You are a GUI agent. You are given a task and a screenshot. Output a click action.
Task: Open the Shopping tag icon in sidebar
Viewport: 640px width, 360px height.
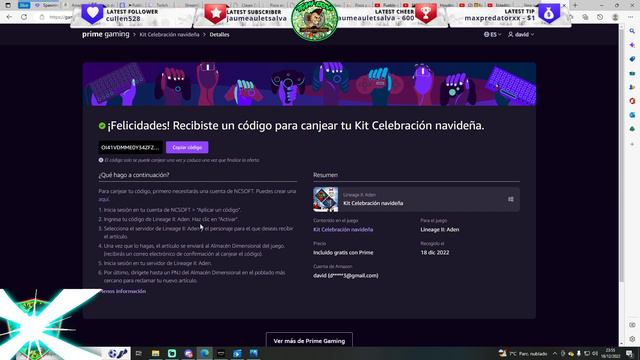pos(632,59)
